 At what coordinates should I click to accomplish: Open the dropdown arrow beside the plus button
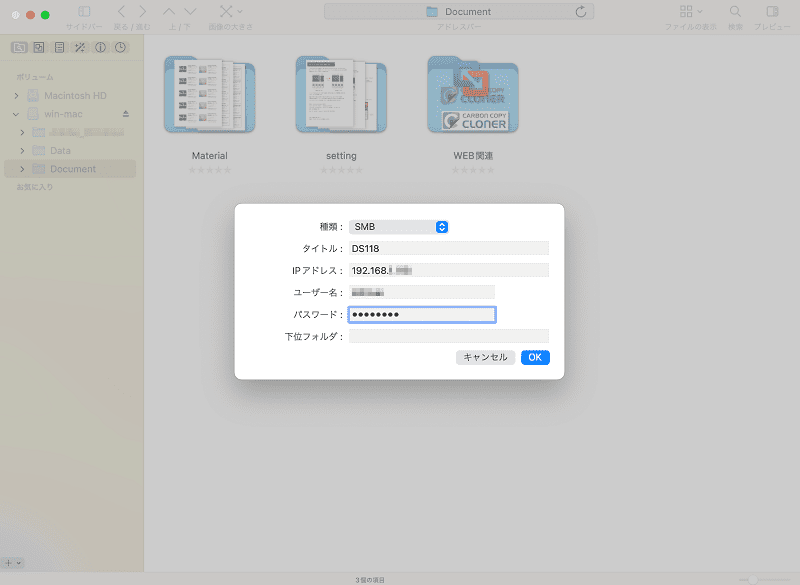19,563
